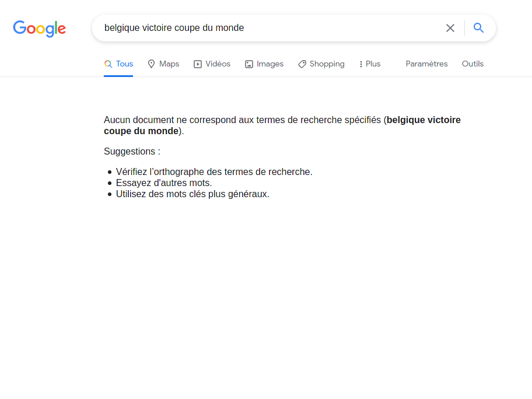Screen dimensions: 532x399
Task: Show the Outils search tools
Action: [x=473, y=64]
